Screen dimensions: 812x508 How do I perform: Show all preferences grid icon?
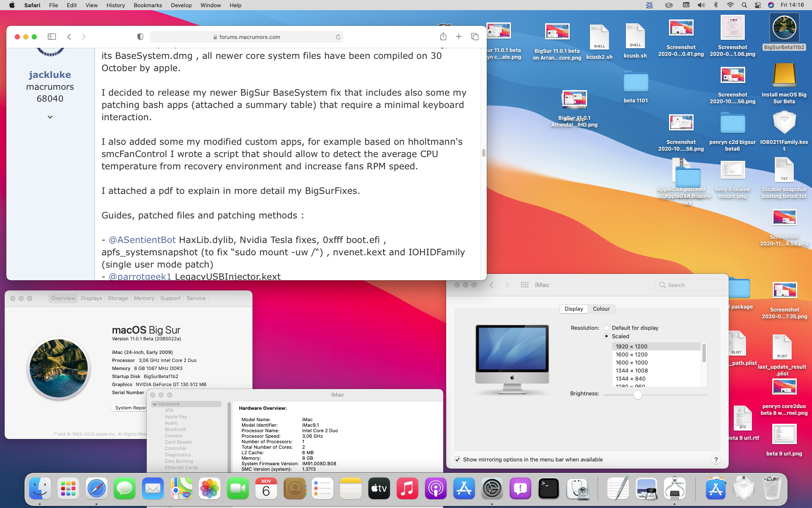pos(524,285)
